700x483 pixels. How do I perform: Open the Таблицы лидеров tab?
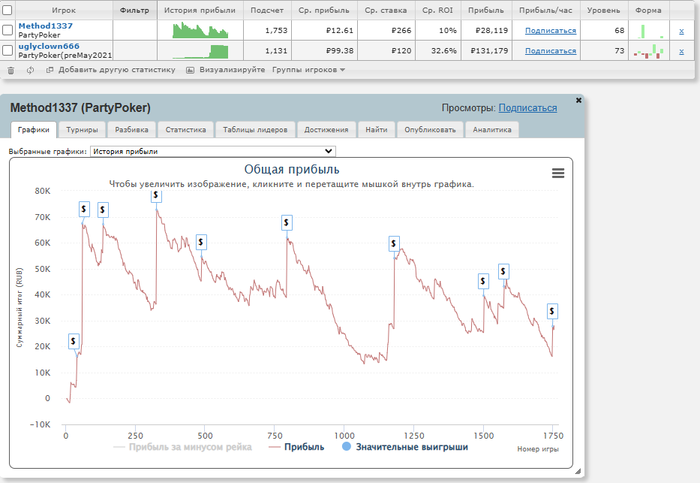click(x=255, y=130)
